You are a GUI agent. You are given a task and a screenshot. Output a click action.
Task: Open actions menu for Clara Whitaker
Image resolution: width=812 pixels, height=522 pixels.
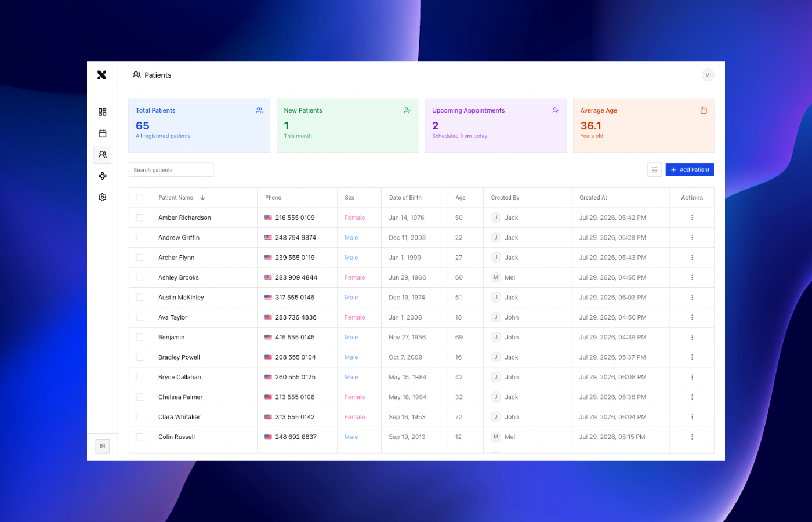click(692, 417)
